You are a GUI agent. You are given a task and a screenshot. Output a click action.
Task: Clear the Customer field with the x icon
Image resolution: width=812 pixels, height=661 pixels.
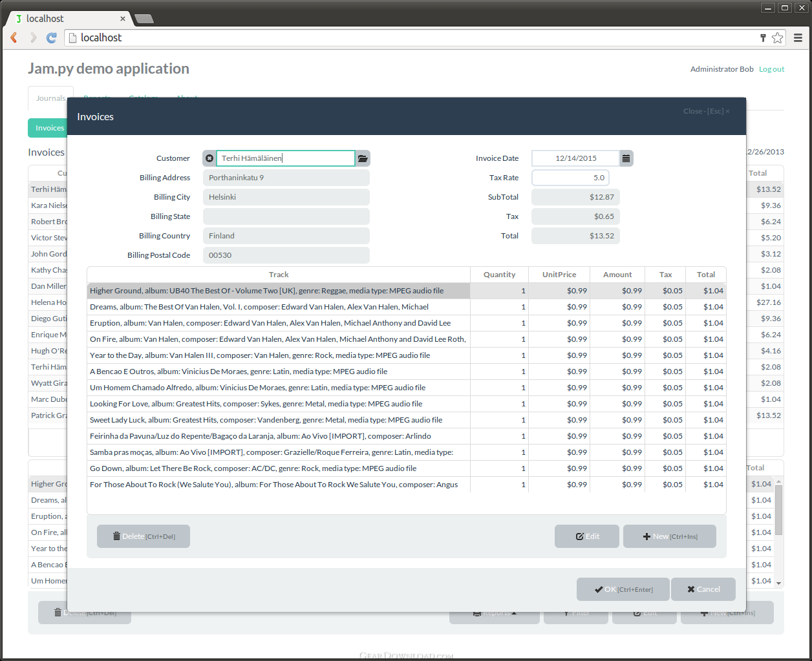(209, 158)
